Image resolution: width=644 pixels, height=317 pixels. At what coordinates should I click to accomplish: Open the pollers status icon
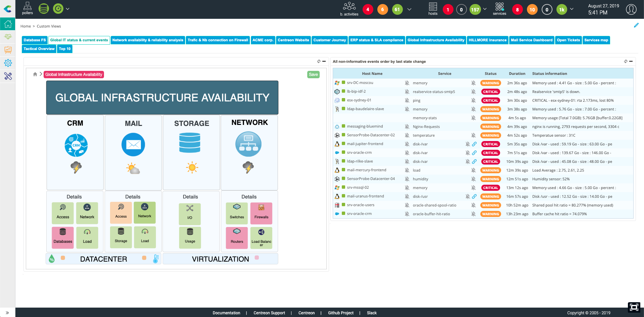click(x=27, y=9)
